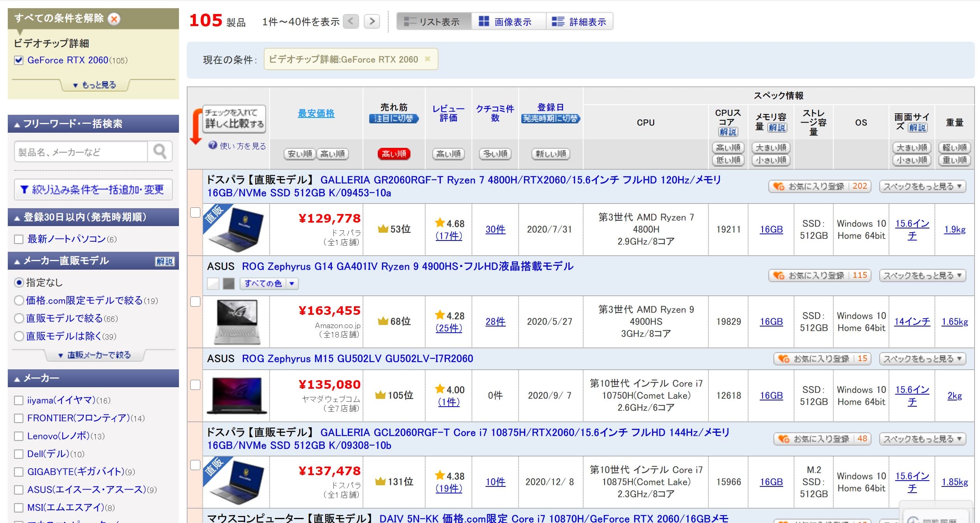This screenshot has height=523, width=980.
Task: Open the 使い方を見る help icon
Action: (x=212, y=146)
